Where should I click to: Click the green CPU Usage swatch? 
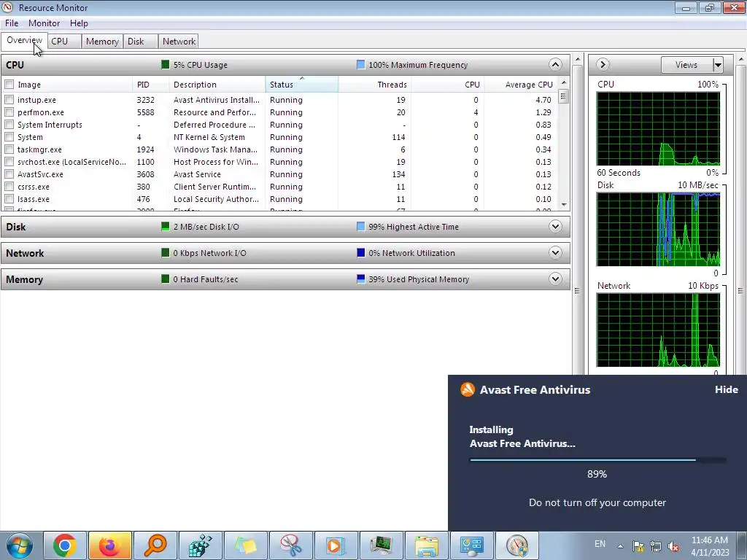pos(166,64)
